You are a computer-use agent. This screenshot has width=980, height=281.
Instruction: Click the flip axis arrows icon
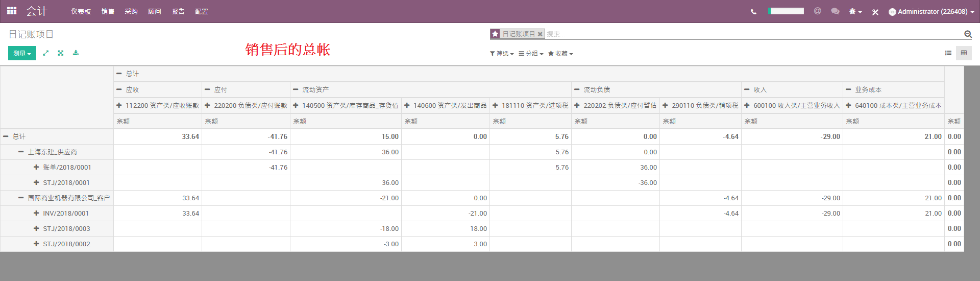(x=46, y=53)
